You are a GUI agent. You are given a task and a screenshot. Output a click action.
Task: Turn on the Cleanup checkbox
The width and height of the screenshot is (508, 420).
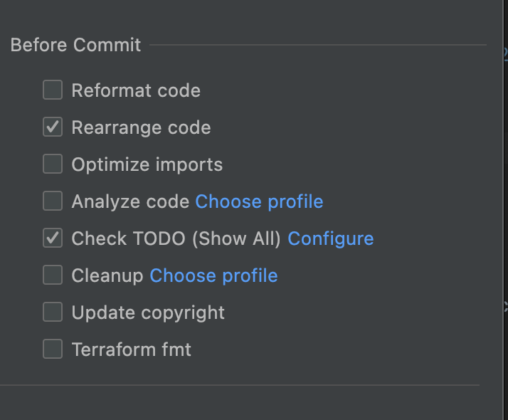[x=53, y=275]
